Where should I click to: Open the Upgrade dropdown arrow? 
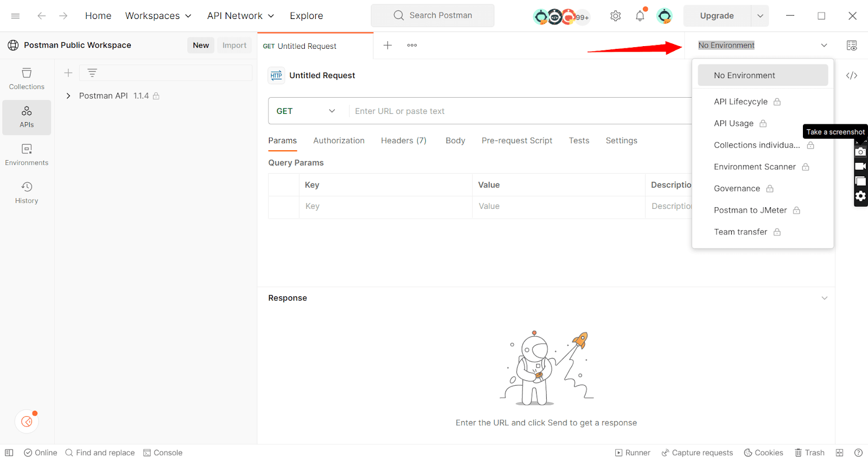point(760,16)
